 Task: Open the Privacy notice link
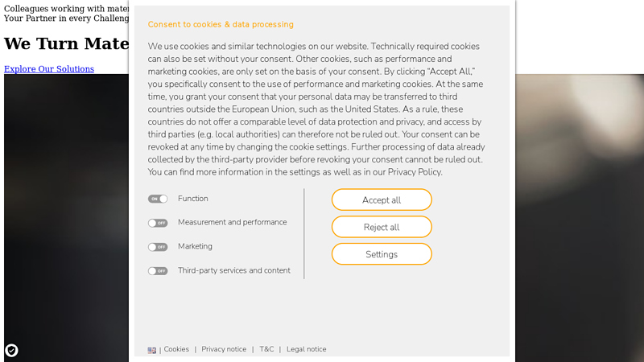224,349
